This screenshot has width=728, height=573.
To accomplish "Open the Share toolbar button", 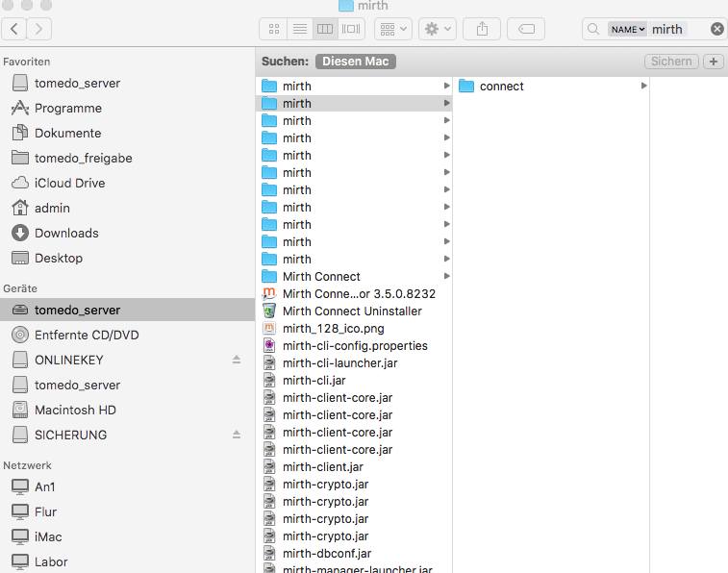I will pos(482,29).
